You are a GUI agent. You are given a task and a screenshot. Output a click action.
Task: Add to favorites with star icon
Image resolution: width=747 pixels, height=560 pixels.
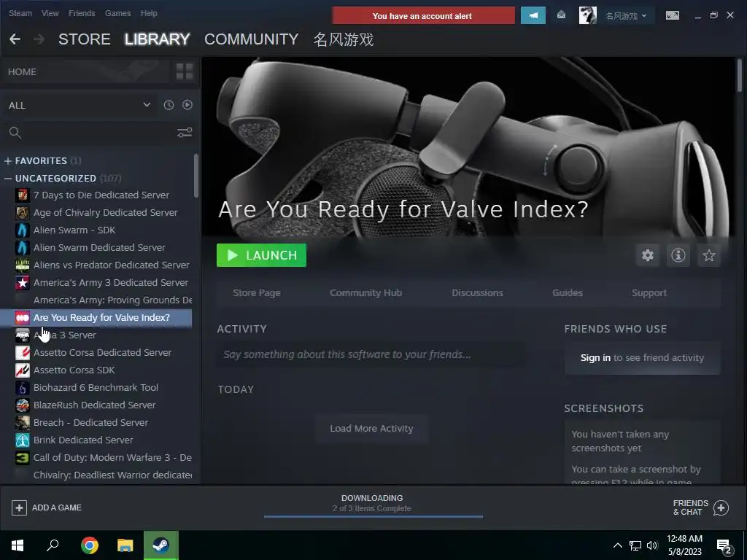pyautogui.click(x=709, y=255)
